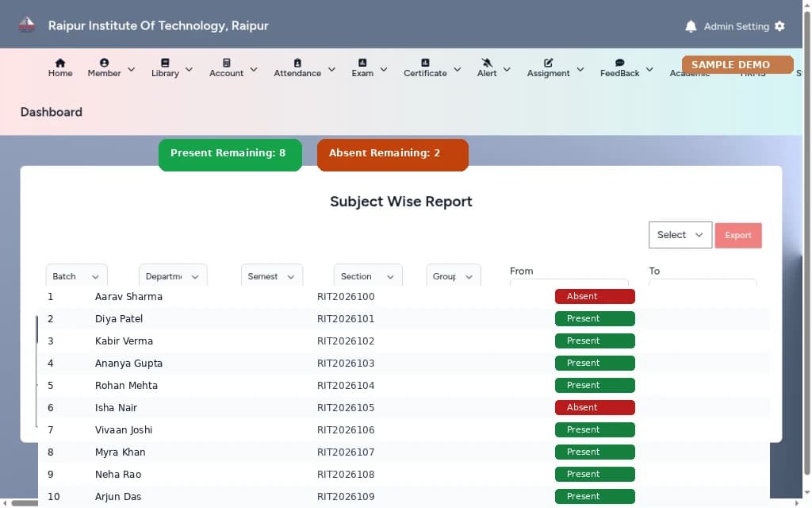The height and width of the screenshot is (508, 812).
Task: Click the Admin Setting gear icon
Action: coord(779,26)
